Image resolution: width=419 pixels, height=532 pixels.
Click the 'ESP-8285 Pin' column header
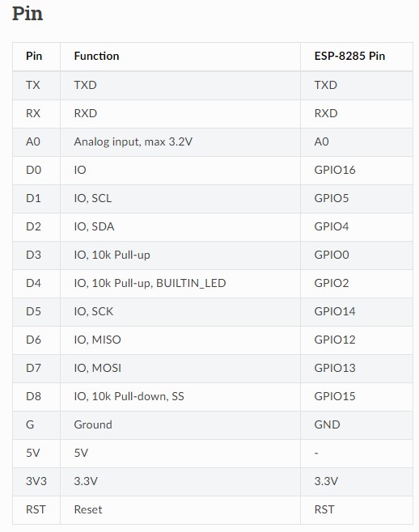(x=349, y=56)
